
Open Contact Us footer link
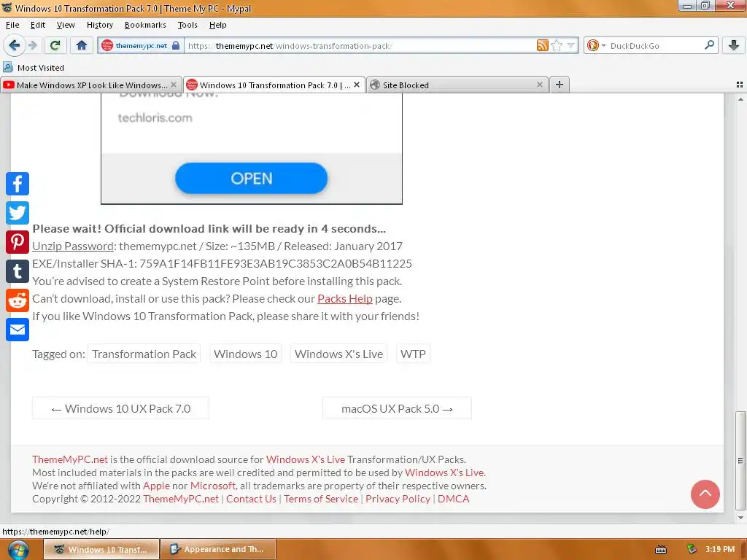click(x=251, y=499)
